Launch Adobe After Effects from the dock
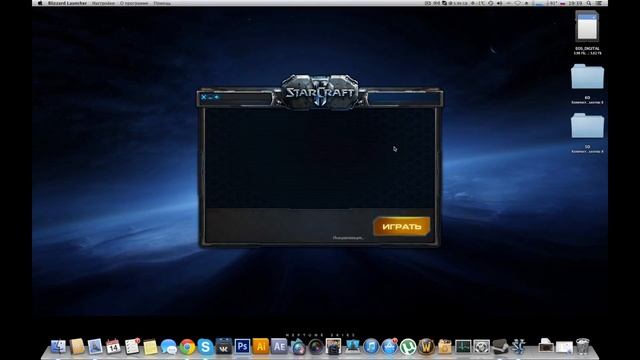 (279, 347)
